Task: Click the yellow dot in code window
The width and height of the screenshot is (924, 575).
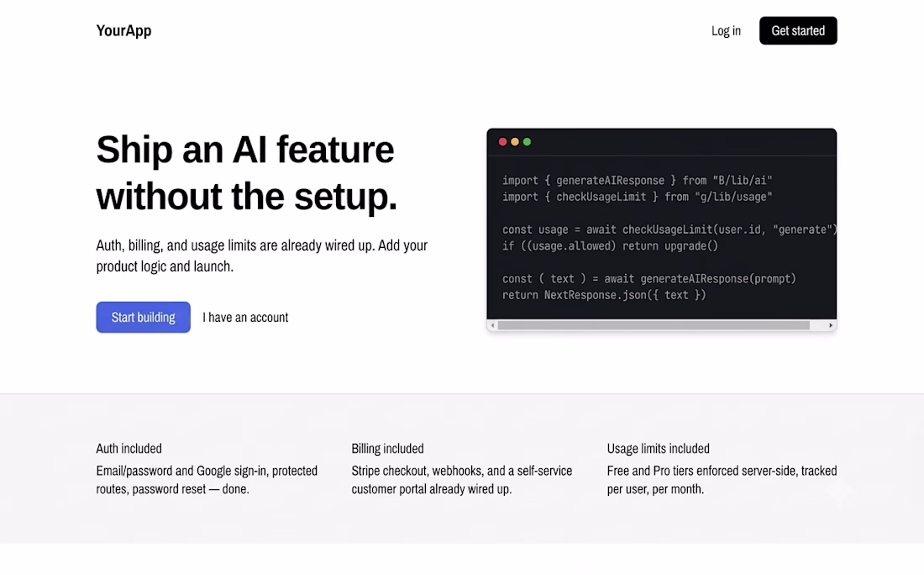Action: (515, 141)
